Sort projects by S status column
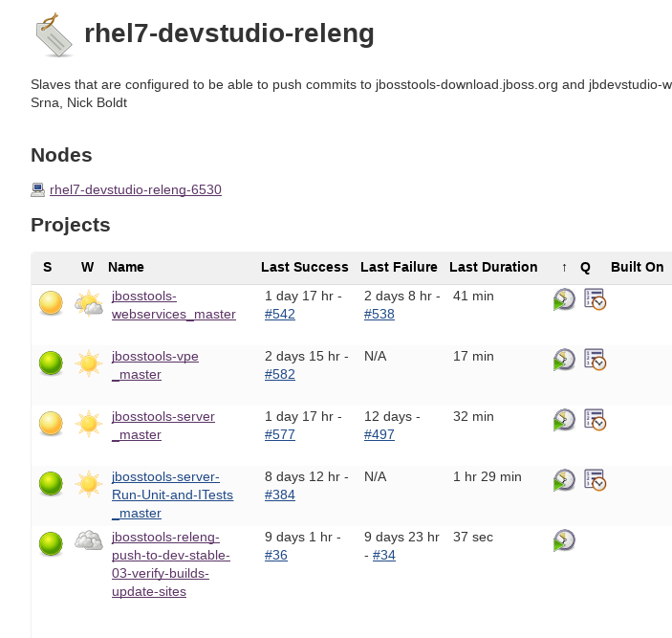Image resolution: width=672 pixels, height=638 pixels. (48, 267)
